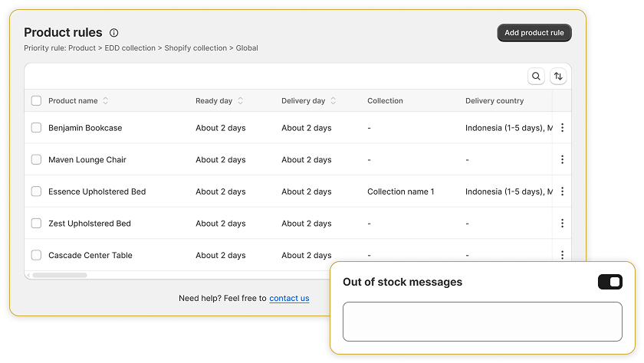
Task: Select the Benjamin Bookcase row checkbox
Action: click(x=36, y=128)
